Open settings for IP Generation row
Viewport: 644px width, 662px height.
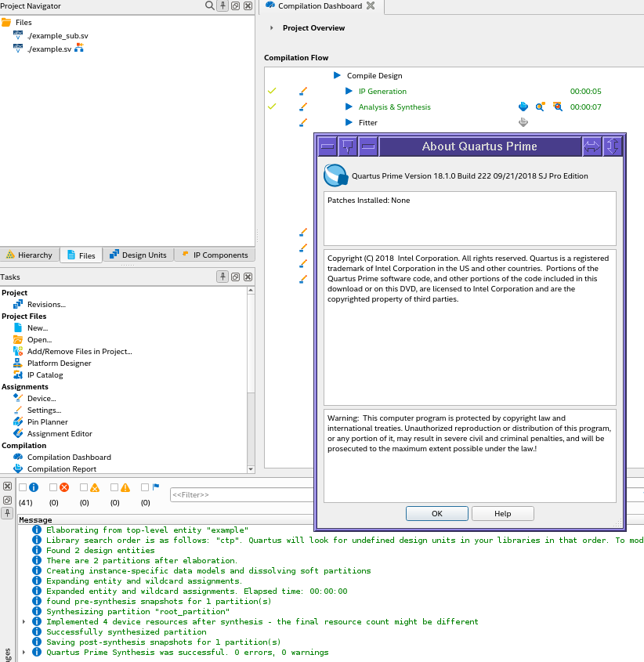pyautogui.click(x=303, y=91)
